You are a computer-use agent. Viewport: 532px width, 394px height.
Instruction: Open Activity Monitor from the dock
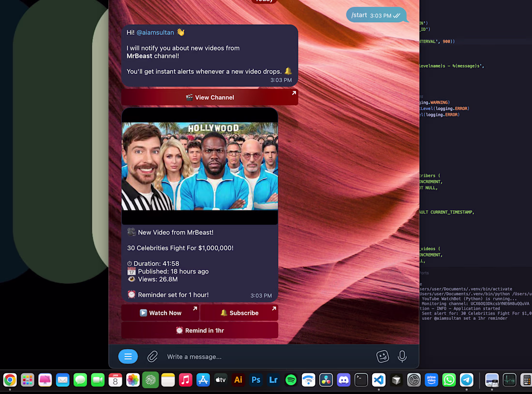(509, 380)
